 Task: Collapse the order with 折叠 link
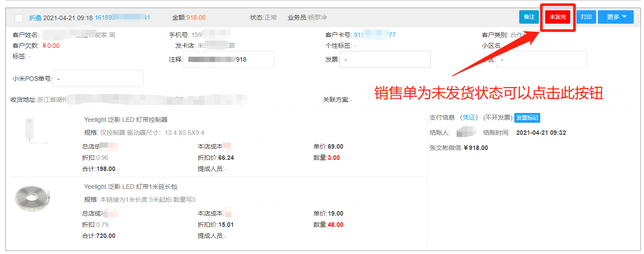pos(35,18)
